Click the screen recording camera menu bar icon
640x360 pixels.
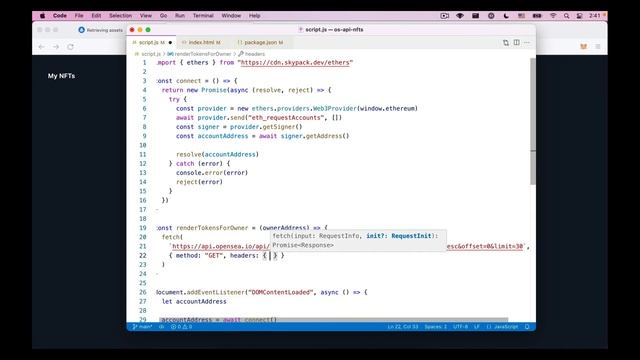(444, 16)
